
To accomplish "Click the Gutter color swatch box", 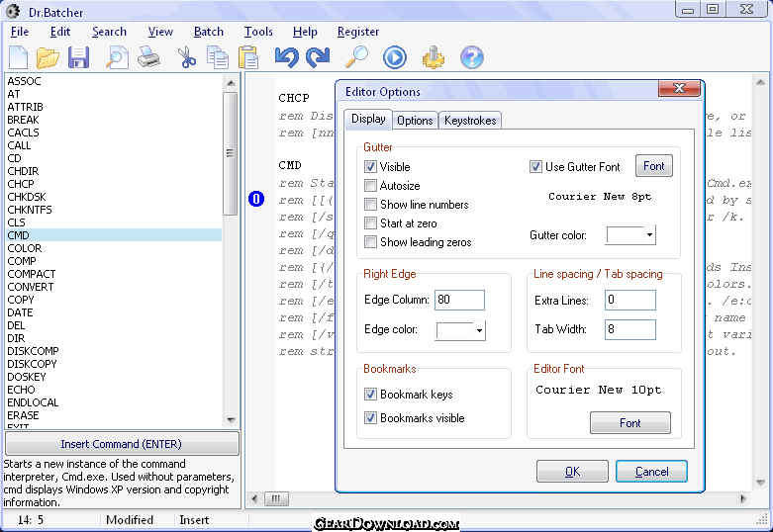I will pos(625,235).
